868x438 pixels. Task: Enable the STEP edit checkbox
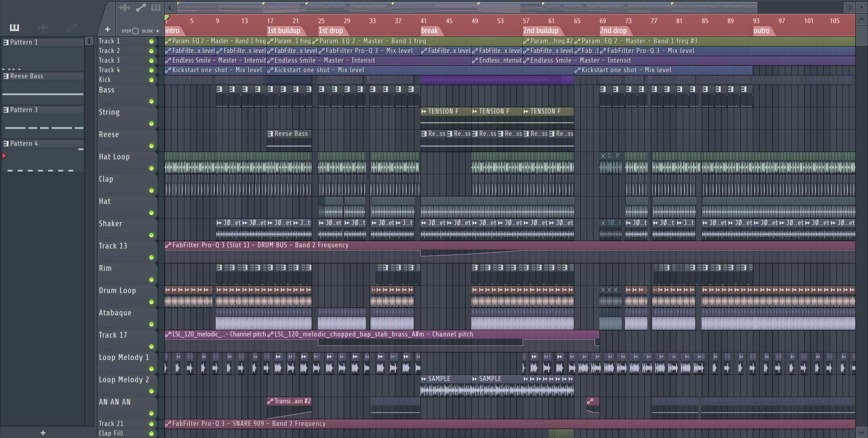135,31
